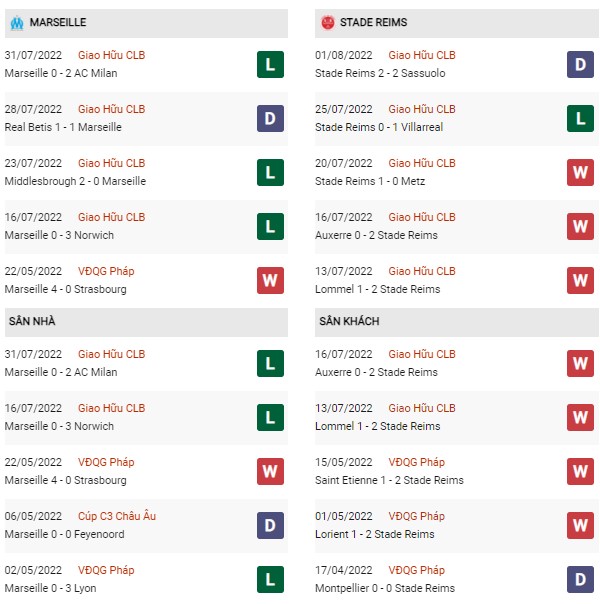600x604 pixels.
Task: Click the L badge for Marseille 0-2 AC Milan in the top list
Action: tap(270, 64)
